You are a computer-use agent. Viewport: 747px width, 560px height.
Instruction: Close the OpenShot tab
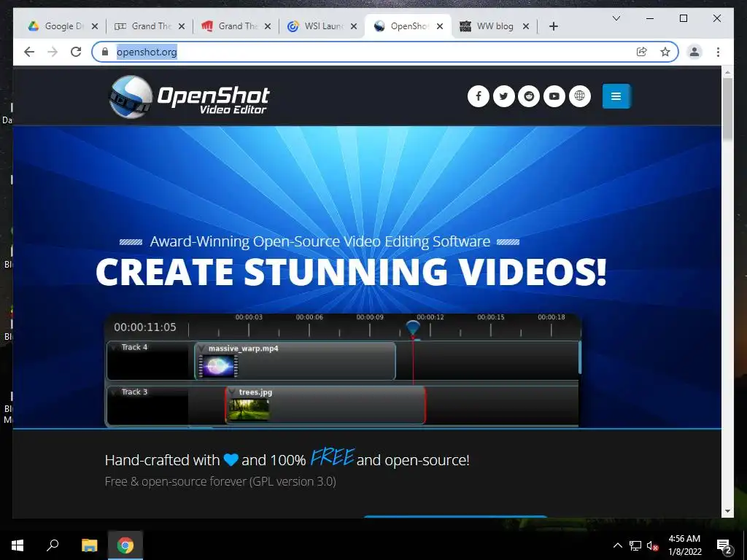[440, 26]
